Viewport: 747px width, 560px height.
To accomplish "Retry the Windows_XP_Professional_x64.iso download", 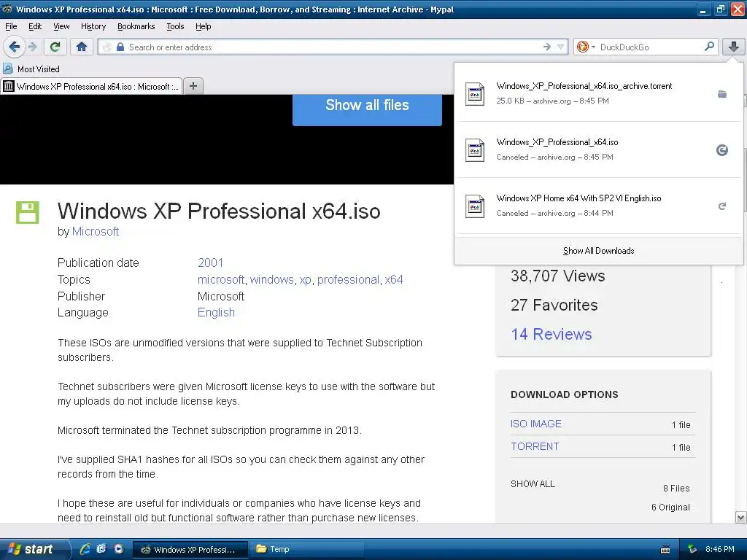I will pyautogui.click(x=722, y=150).
